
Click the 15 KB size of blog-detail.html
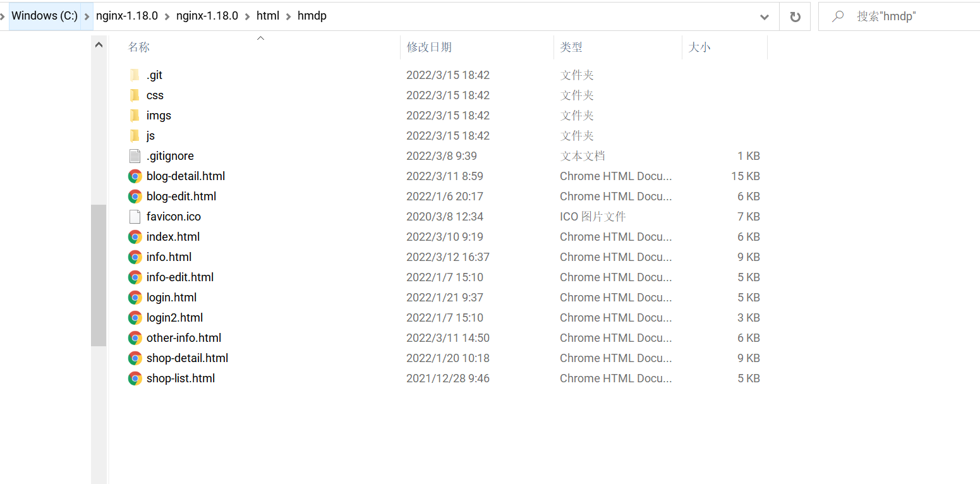click(746, 176)
